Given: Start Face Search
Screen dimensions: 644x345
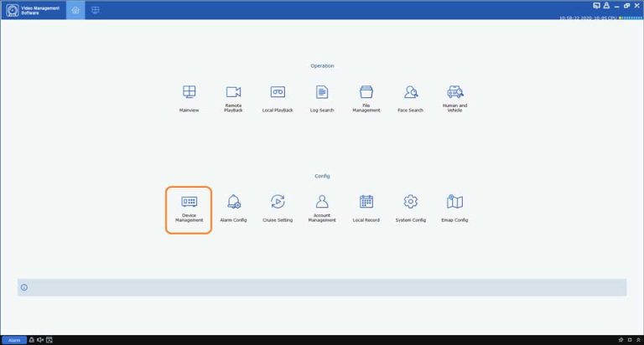Looking at the screenshot, I should tap(411, 92).
